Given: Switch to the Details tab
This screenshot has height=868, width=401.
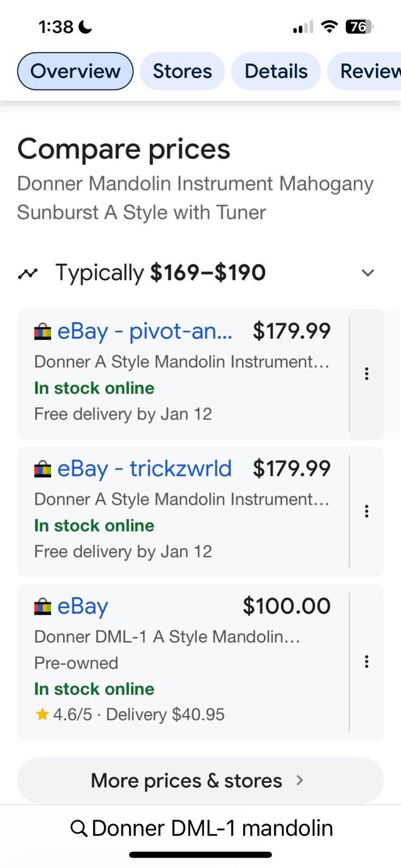Looking at the screenshot, I should 276,71.
